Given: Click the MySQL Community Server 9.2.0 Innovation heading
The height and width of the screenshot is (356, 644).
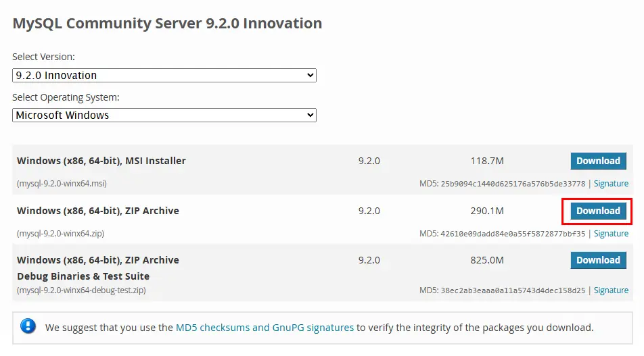Looking at the screenshot, I should (x=167, y=24).
